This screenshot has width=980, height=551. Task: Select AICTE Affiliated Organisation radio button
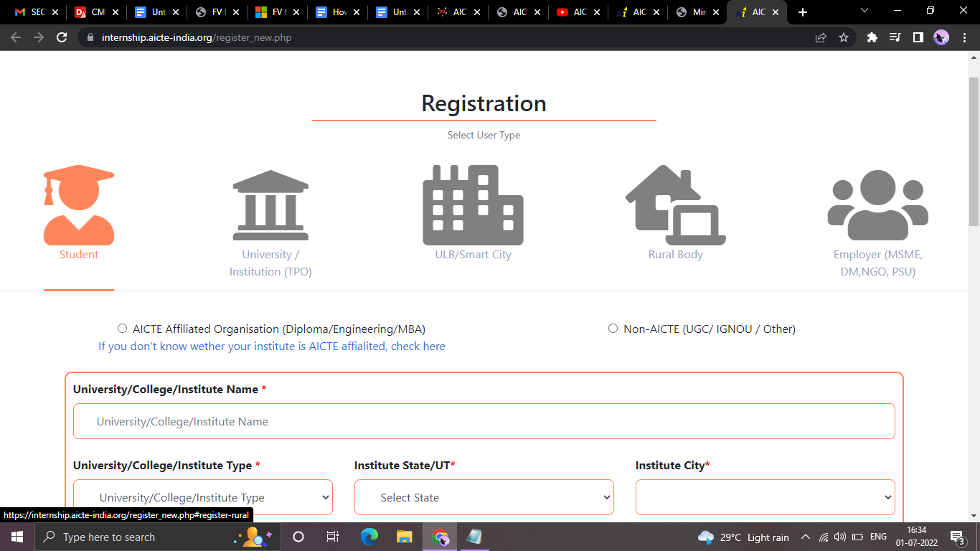tap(122, 329)
